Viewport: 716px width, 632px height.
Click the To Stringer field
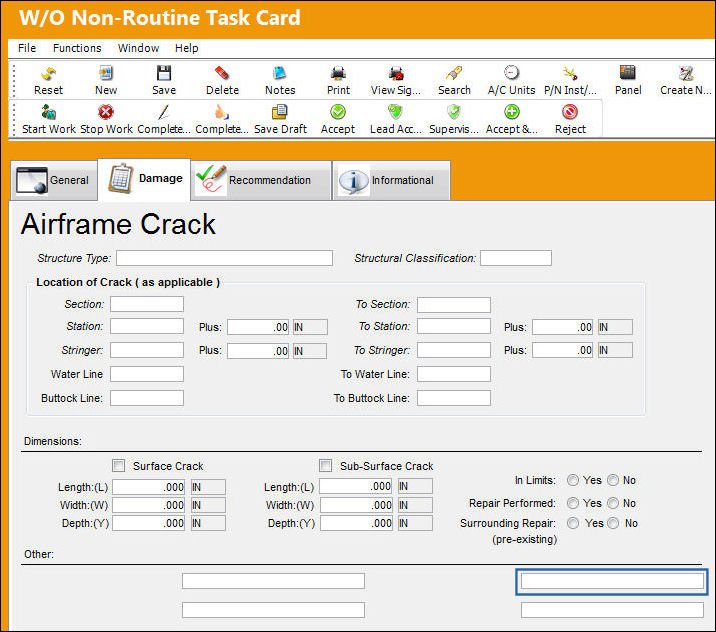pos(453,350)
